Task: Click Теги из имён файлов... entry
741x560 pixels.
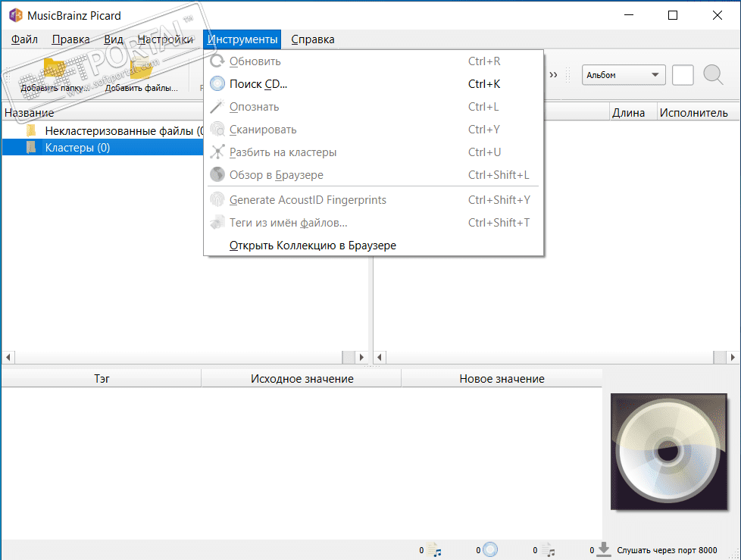Action: click(x=374, y=223)
